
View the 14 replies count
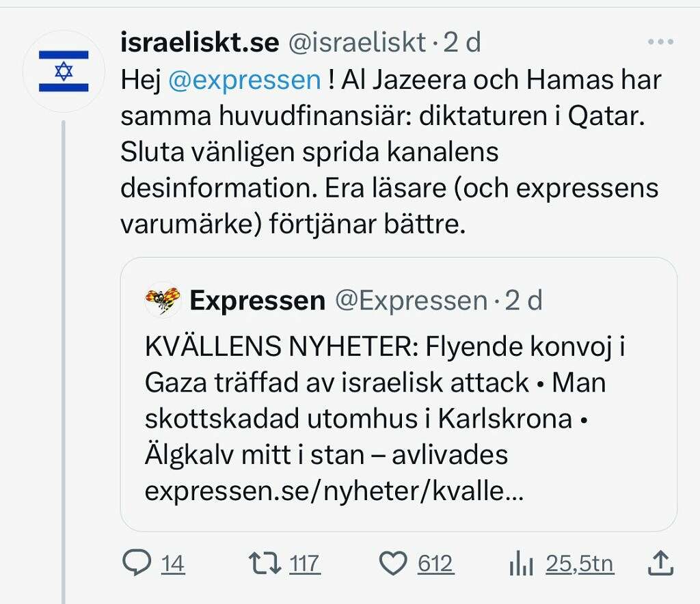[x=173, y=564]
